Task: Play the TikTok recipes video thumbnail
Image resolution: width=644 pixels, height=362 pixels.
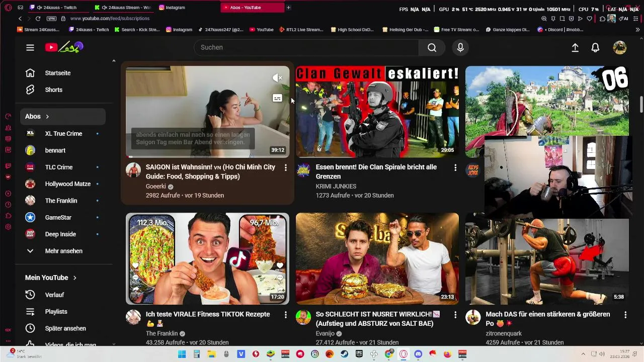Action: tap(207, 258)
